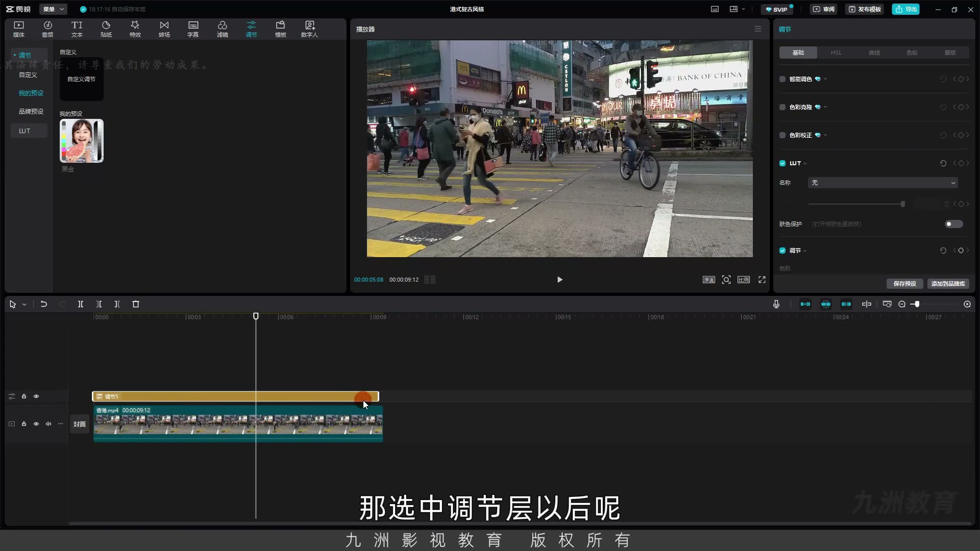Adjust the LUT intensity slider handle

(903, 204)
